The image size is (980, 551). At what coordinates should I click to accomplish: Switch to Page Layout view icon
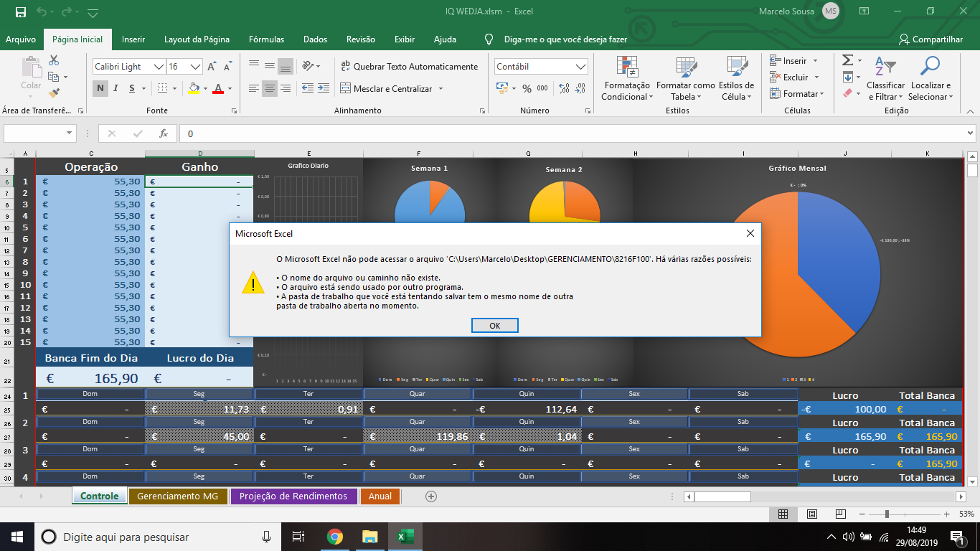(x=811, y=514)
